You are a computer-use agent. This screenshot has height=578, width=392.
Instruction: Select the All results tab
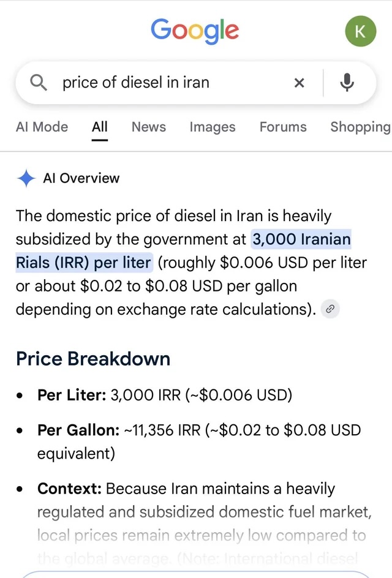pos(100,127)
